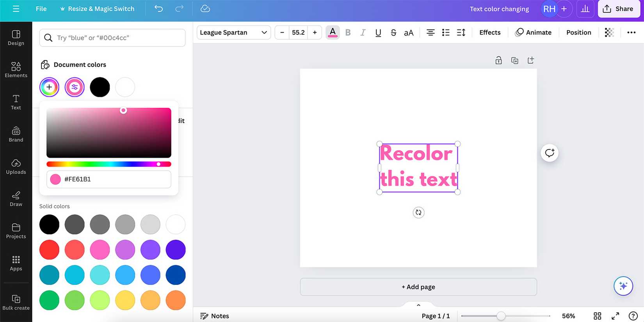The height and width of the screenshot is (322, 644).
Task: Open the Elements panel in sidebar
Action: [16, 70]
